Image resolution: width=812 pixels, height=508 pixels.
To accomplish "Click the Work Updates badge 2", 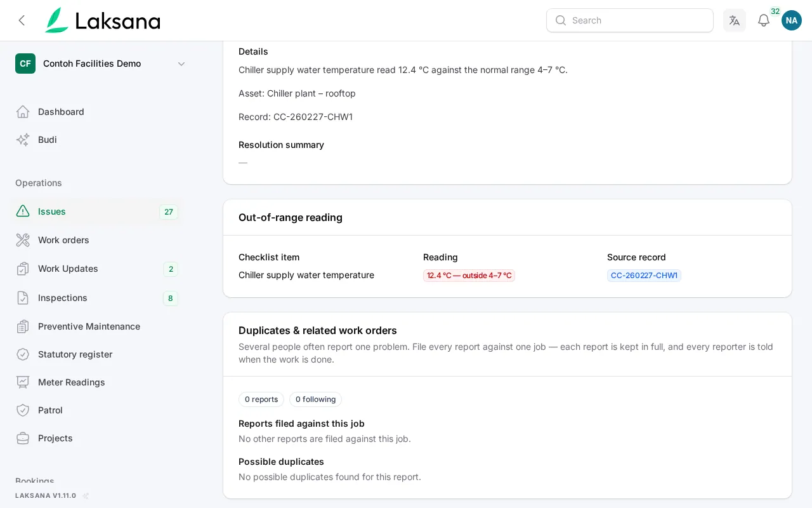I will pos(171,269).
